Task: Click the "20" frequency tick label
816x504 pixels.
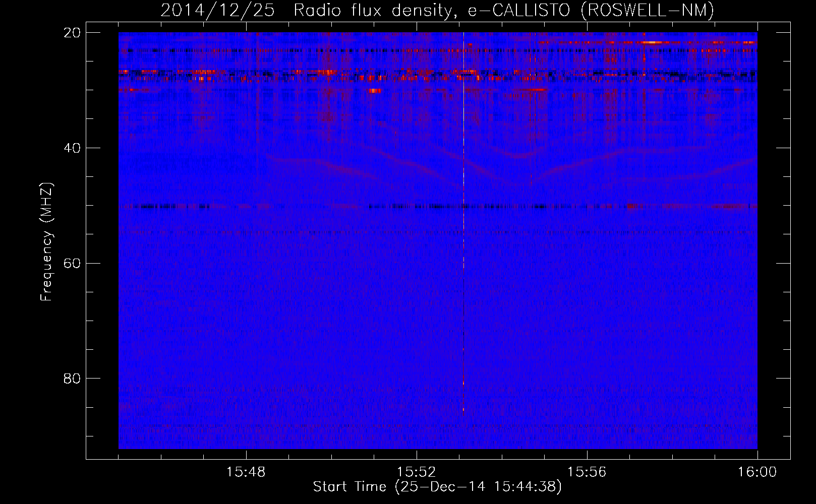Action: tap(72, 33)
